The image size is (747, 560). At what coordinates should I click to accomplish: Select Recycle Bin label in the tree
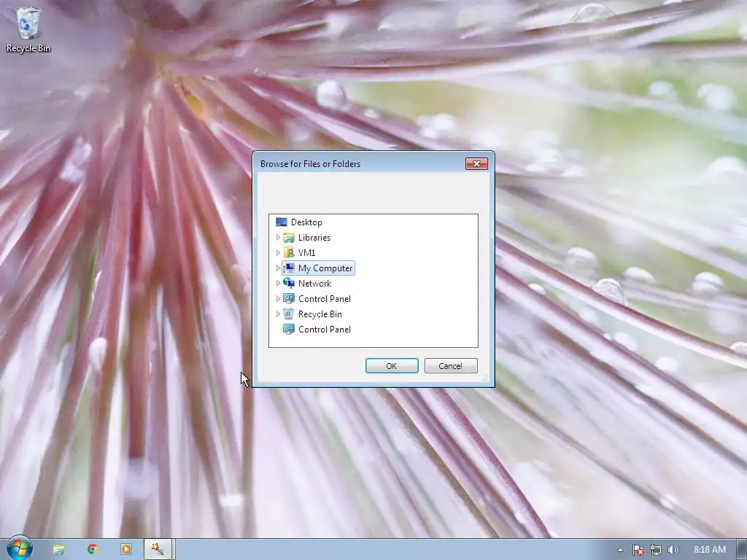[320, 314]
